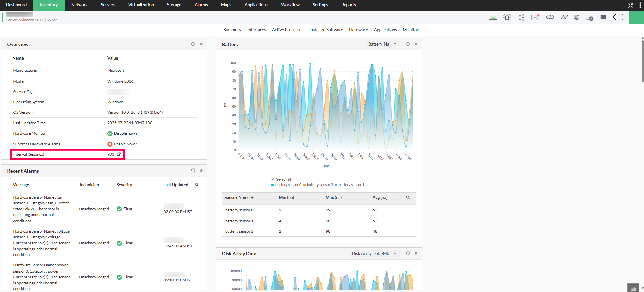Click the page vertical scrollbar
Screen dimensions: 644x292
pyautogui.click(x=642, y=60)
